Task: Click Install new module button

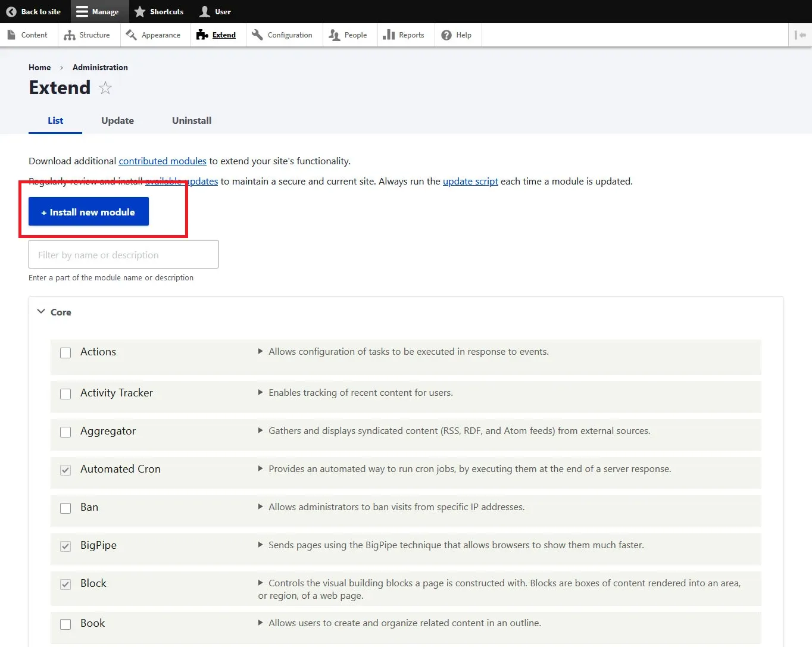Action: point(89,212)
